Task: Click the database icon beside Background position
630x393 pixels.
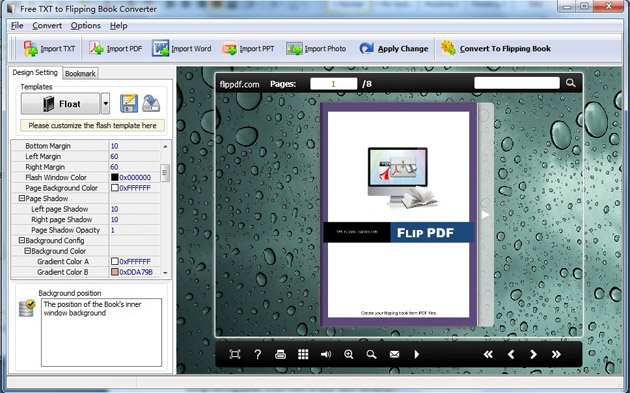Action: click(27, 309)
